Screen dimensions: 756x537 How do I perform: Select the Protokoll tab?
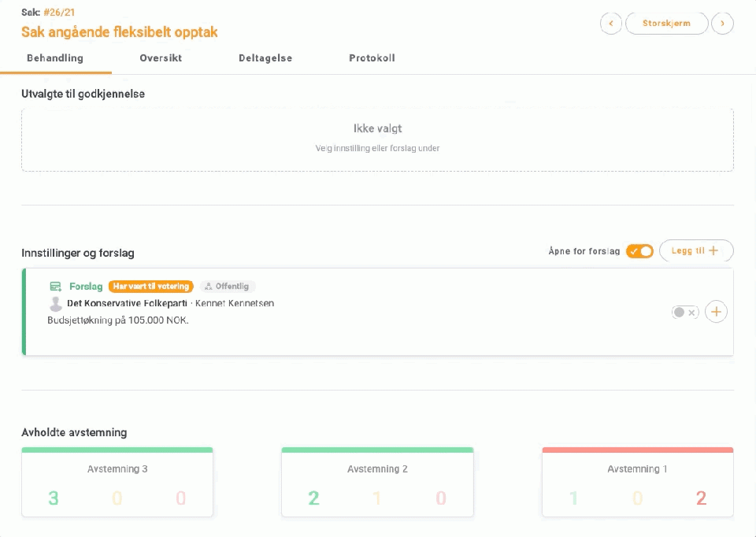click(372, 58)
